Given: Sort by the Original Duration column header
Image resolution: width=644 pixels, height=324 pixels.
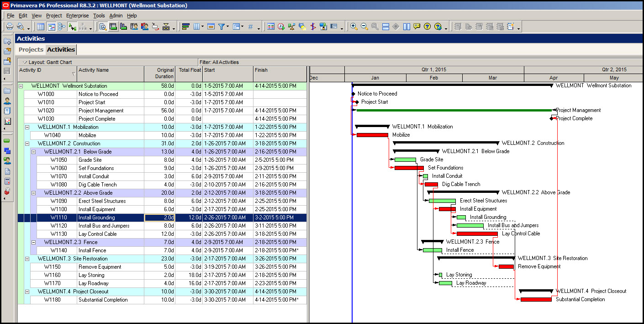Looking at the screenshot, I should [160, 74].
